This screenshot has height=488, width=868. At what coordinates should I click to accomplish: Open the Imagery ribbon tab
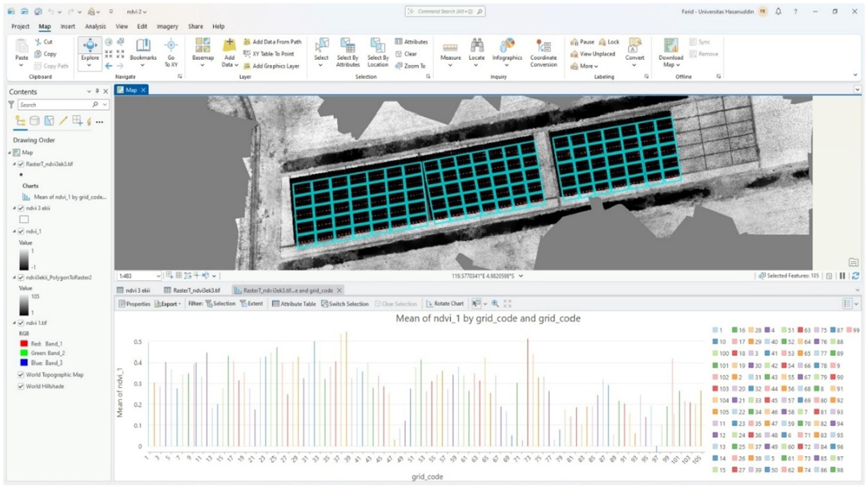(x=167, y=26)
